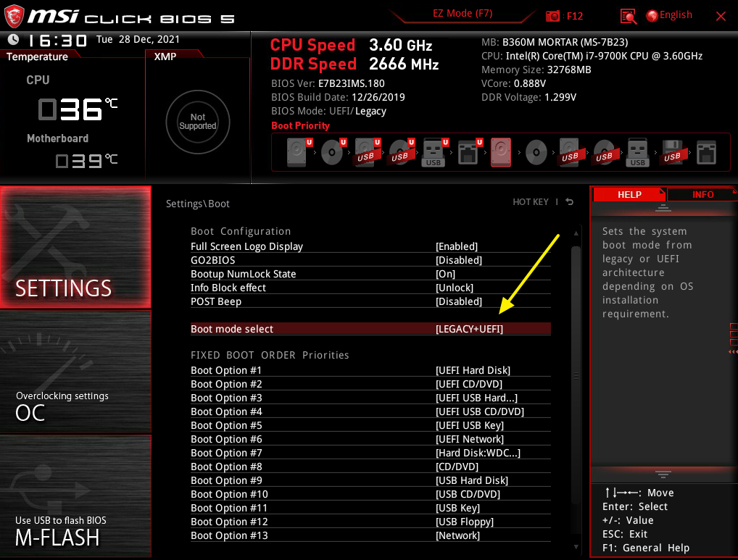The width and height of the screenshot is (738, 560).
Task: Click the MSI dragon shield logo
Action: pos(14,15)
